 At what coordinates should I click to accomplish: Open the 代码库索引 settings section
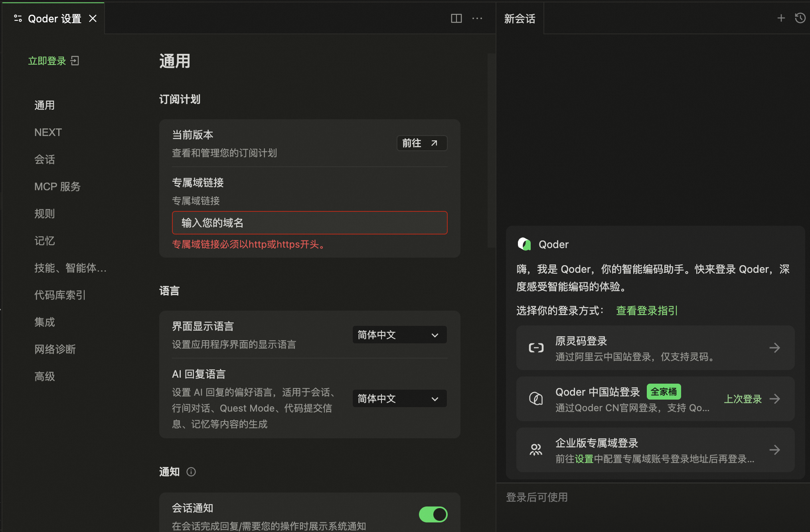(60, 295)
